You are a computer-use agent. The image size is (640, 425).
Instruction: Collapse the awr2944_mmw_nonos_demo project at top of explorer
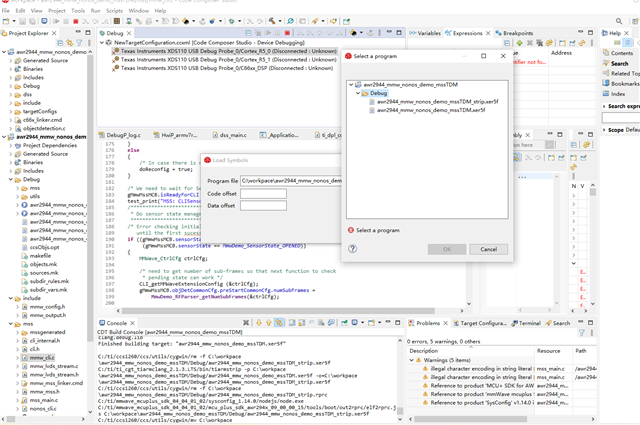pos(4,52)
